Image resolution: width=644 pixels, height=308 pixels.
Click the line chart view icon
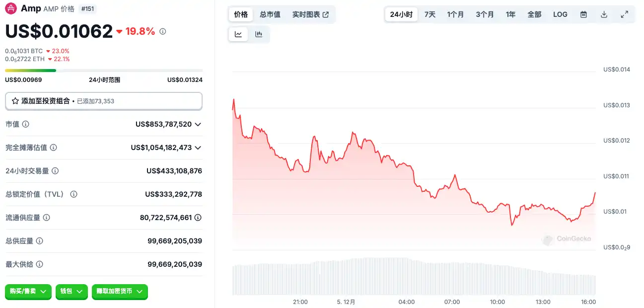coord(238,34)
